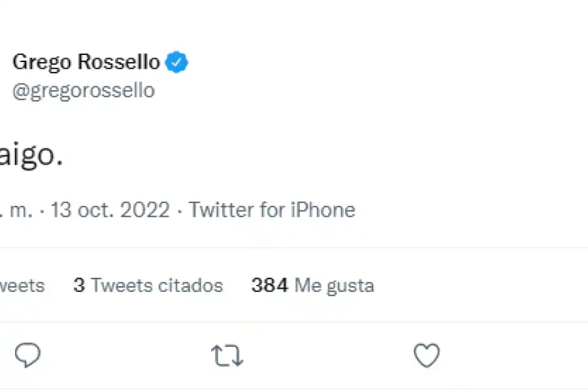This screenshot has width=588, height=392.
Task: Click the circular arrows to quote tweet
Action: point(227,355)
